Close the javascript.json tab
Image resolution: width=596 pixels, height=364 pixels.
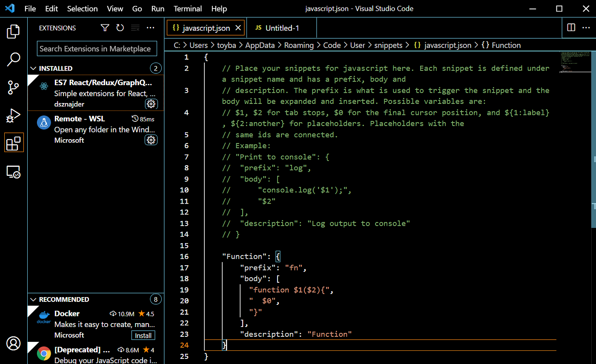coord(238,28)
